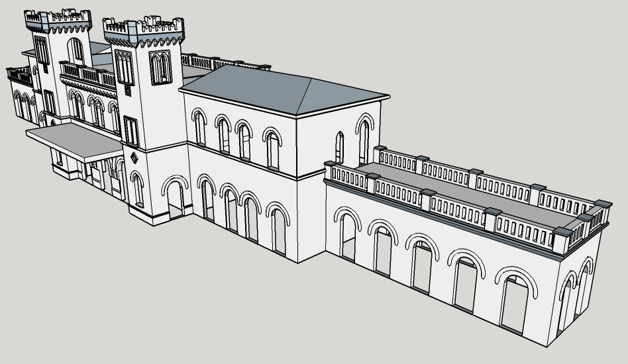Click the gray terrace deck inside the balustrade
Viewport: 628px width, 364px height.
(470, 196)
